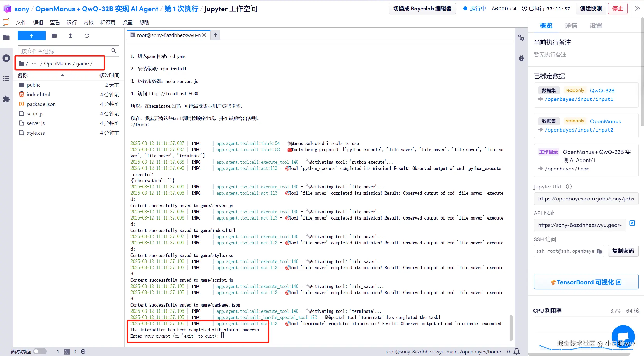Switch to the 详情 tab
Screen dimensions: 644x356
(x=571, y=26)
